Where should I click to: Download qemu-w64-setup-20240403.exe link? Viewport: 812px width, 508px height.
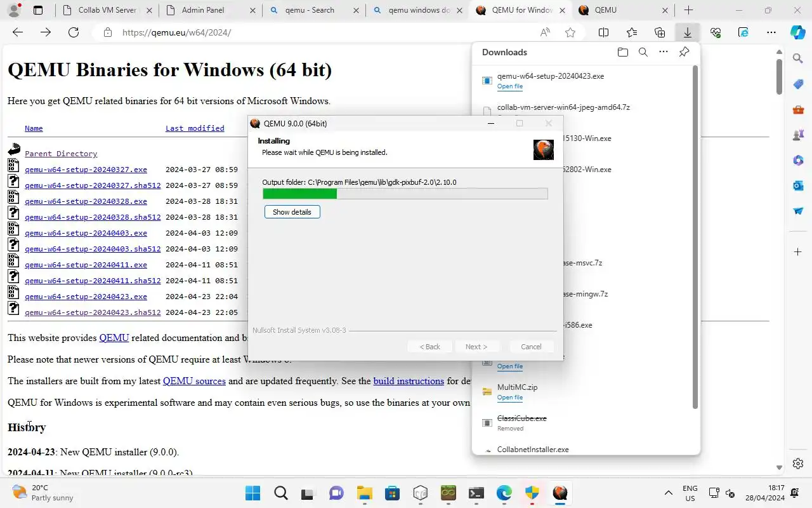click(x=86, y=233)
